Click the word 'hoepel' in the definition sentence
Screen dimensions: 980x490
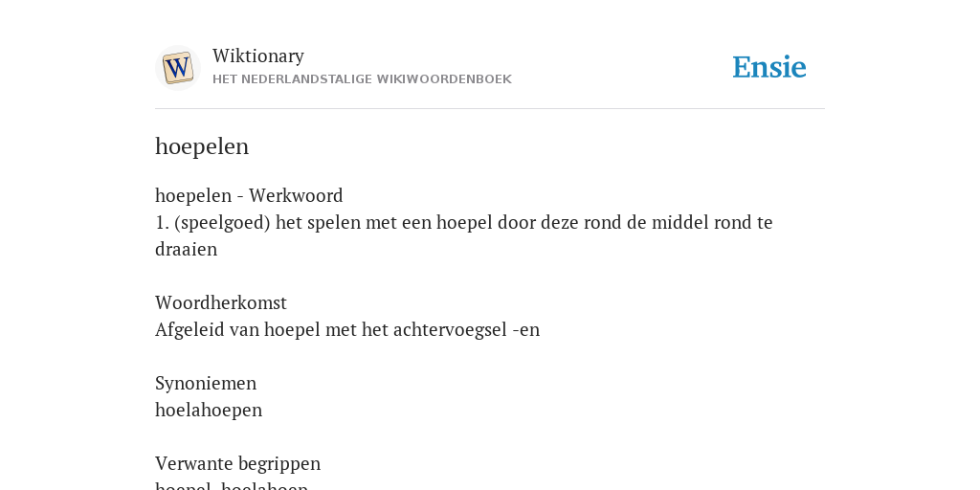[464, 223]
